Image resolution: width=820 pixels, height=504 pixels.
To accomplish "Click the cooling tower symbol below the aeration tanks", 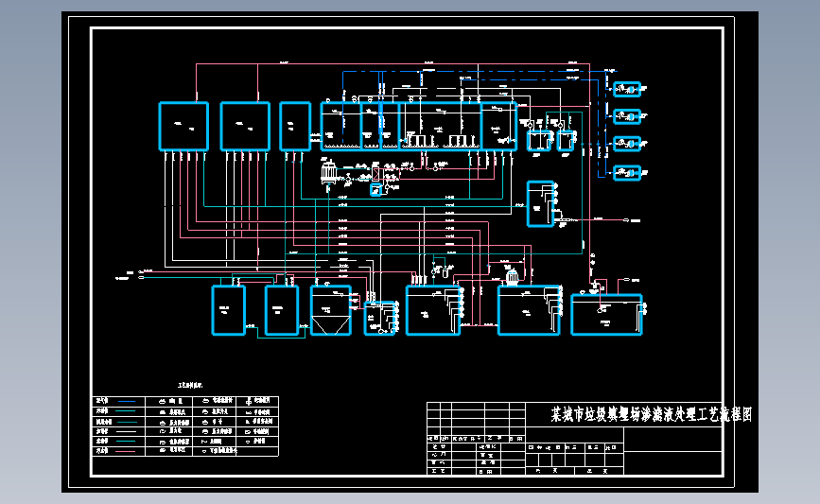I will pos(328,173).
